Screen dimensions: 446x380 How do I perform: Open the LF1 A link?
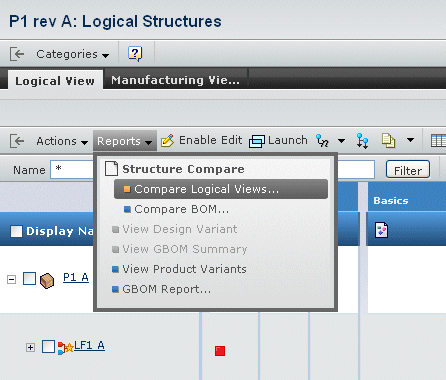click(x=89, y=345)
